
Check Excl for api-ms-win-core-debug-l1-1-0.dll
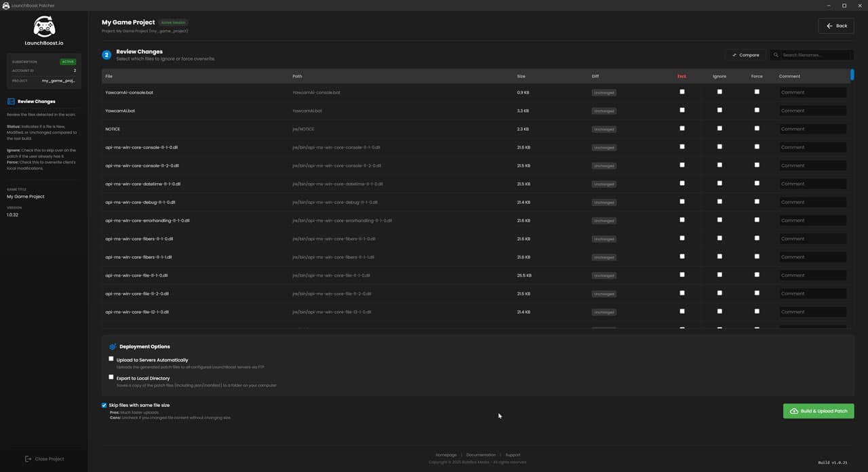click(682, 201)
